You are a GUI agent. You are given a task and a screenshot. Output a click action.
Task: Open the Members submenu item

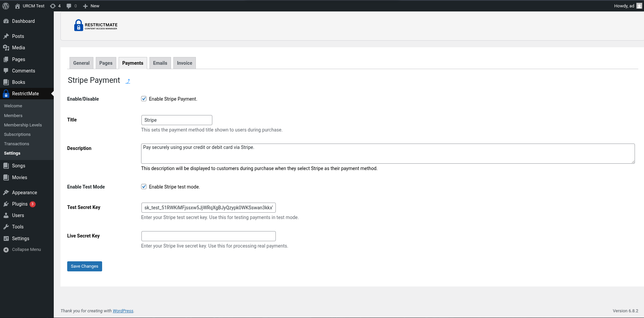pos(13,116)
